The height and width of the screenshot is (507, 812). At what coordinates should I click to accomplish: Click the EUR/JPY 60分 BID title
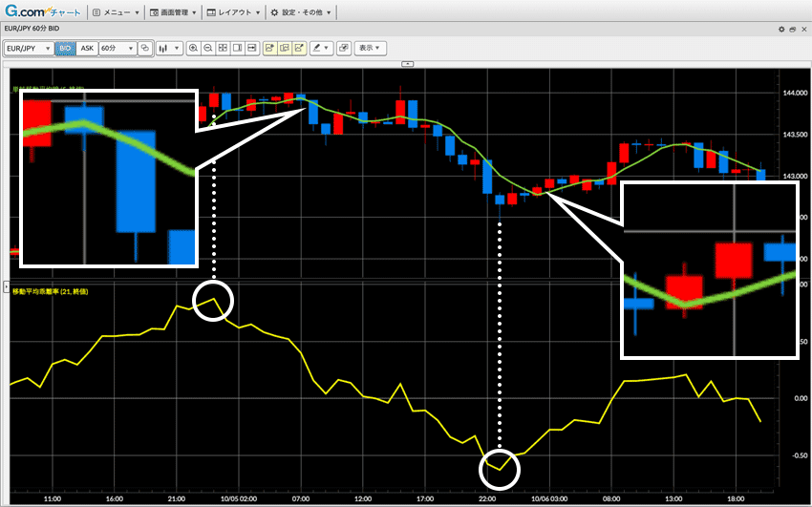[x=32, y=29]
